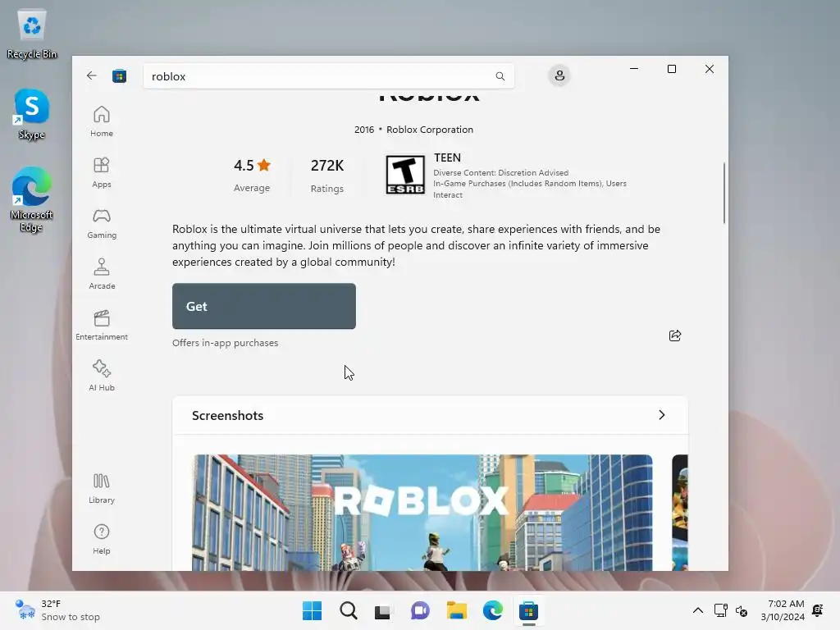Screen dimensions: 840x630
Task: Click the 4.5 star average rating
Action: (252, 176)
